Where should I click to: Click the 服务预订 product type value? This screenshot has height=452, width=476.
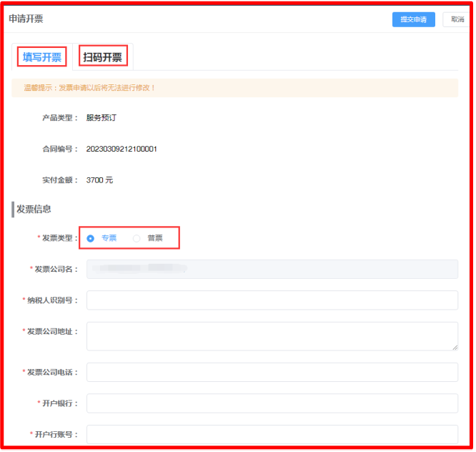(101, 118)
